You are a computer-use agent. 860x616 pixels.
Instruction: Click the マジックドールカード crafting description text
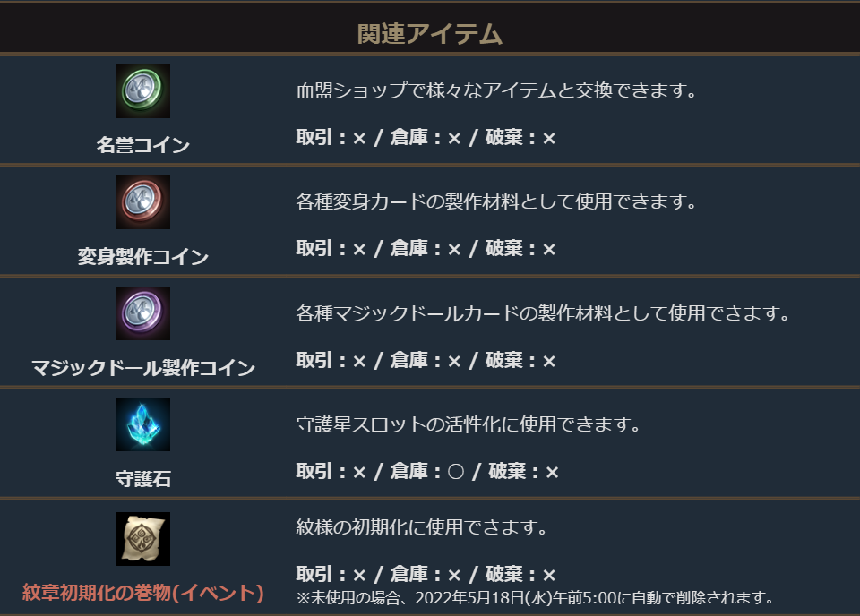[x=543, y=314]
